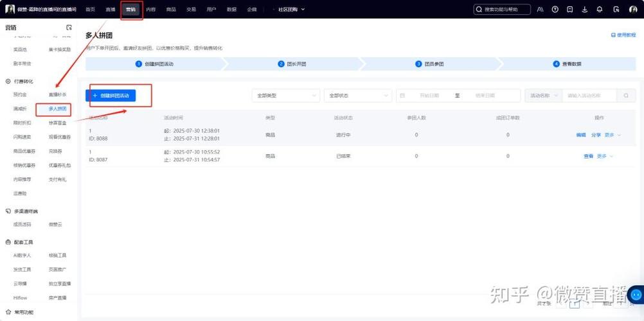Click the 常用功能 star icon at sidebar bottom
The width and height of the screenshot is (644, 321).
8,313
